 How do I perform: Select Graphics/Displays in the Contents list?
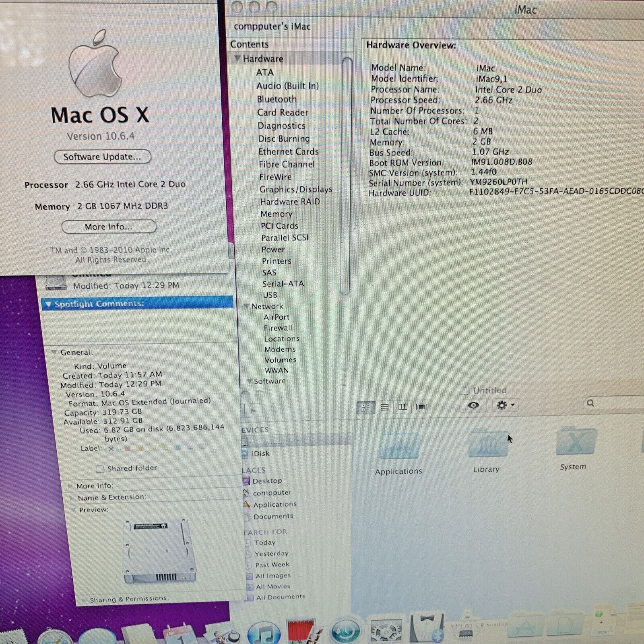(x=295, y=190)
